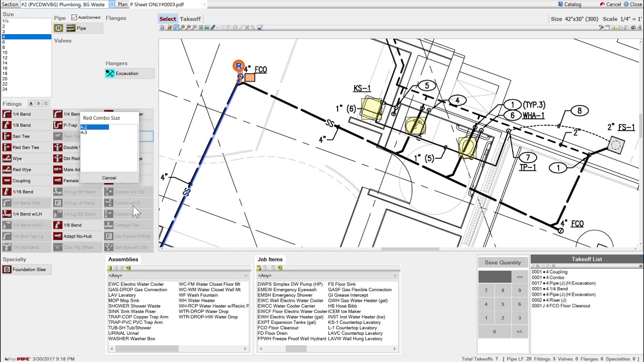The image size is (644, 362).
Task: Expand the Assemblies filter dropdown
Action: click(x=246, y=276)
